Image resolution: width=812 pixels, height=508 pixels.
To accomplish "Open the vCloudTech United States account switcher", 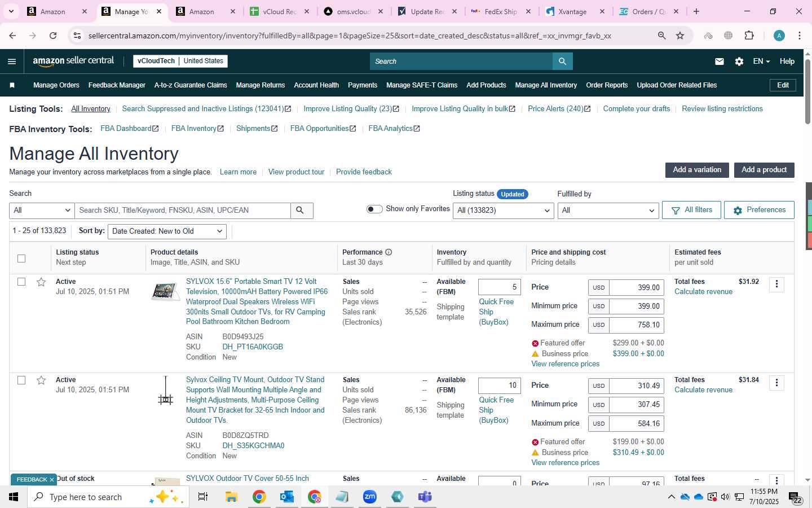I will [180, 61].
